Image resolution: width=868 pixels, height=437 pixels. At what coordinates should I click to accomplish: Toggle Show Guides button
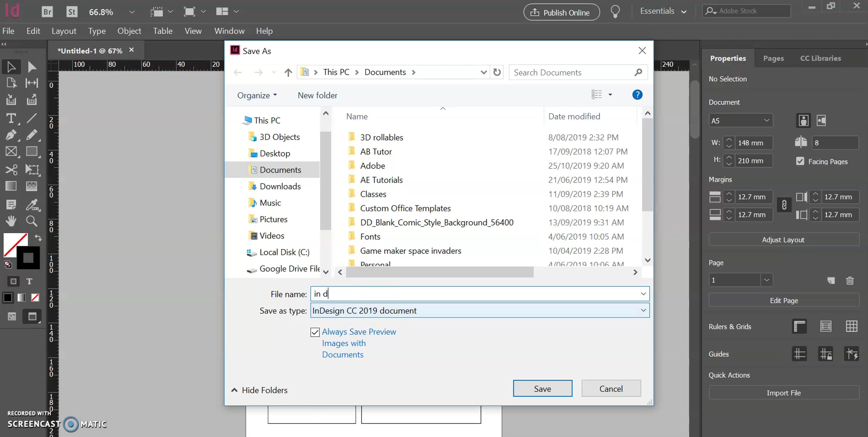tap(800, 354)
